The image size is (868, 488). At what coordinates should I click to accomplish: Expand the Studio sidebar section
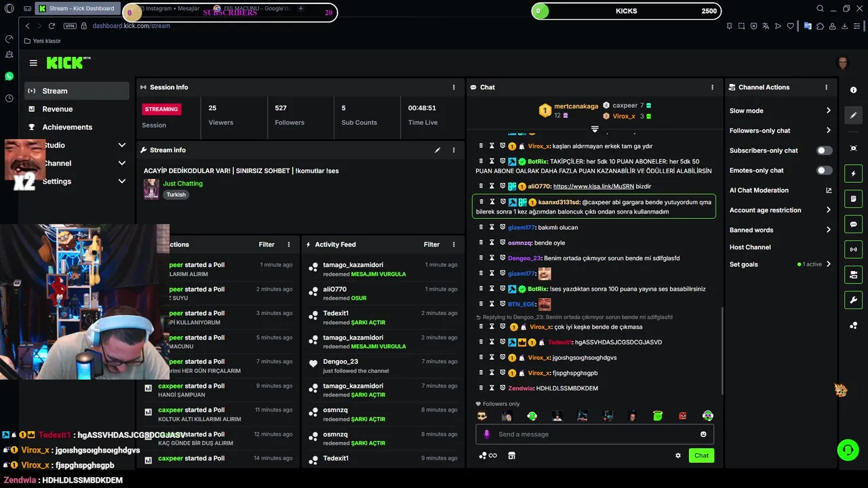(122, 145)
